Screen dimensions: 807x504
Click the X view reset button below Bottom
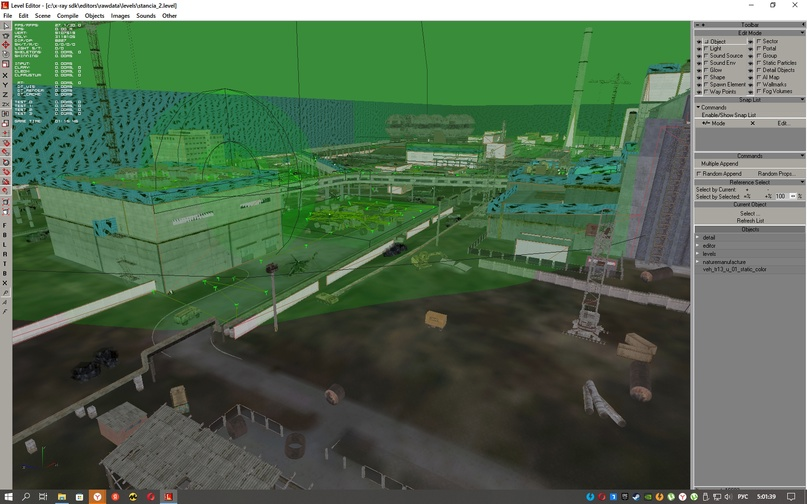(x=5, y=283)
